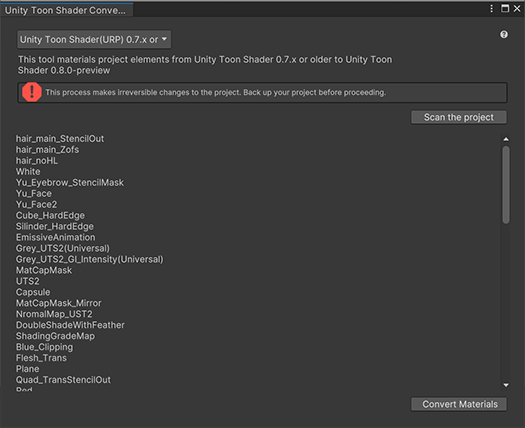Open the help question mark icon
Viewport: 525px width, 428px height.
[504, 34]
